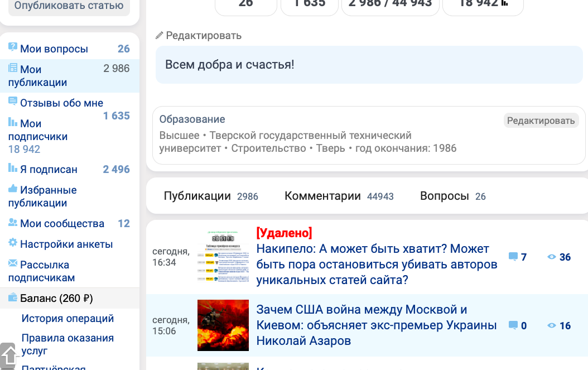Click the wallet icon beside Баланс
The width and height of the screenshot is (588, 370).
coord(13,298)
